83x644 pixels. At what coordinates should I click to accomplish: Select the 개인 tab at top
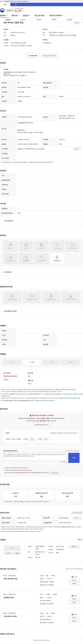tap(5, 4)
